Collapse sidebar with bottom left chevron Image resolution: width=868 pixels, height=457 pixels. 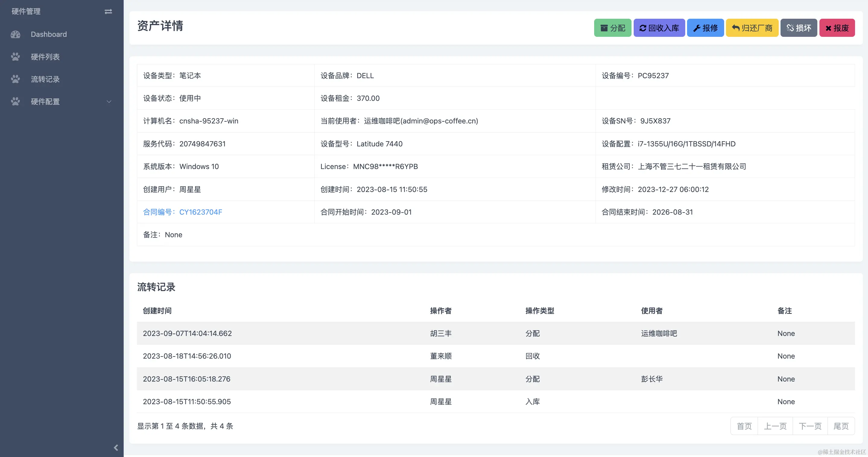tap(116, 448)
